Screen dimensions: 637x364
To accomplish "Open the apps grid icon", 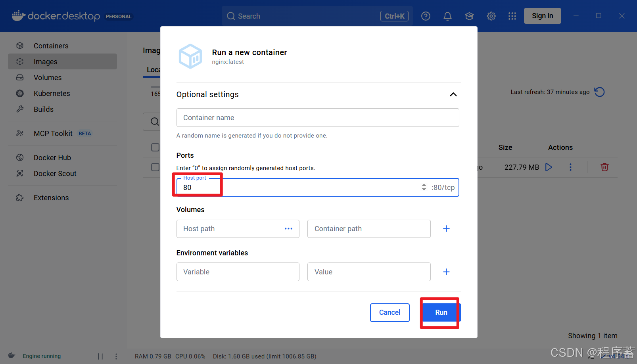I will tap(512, 16).
